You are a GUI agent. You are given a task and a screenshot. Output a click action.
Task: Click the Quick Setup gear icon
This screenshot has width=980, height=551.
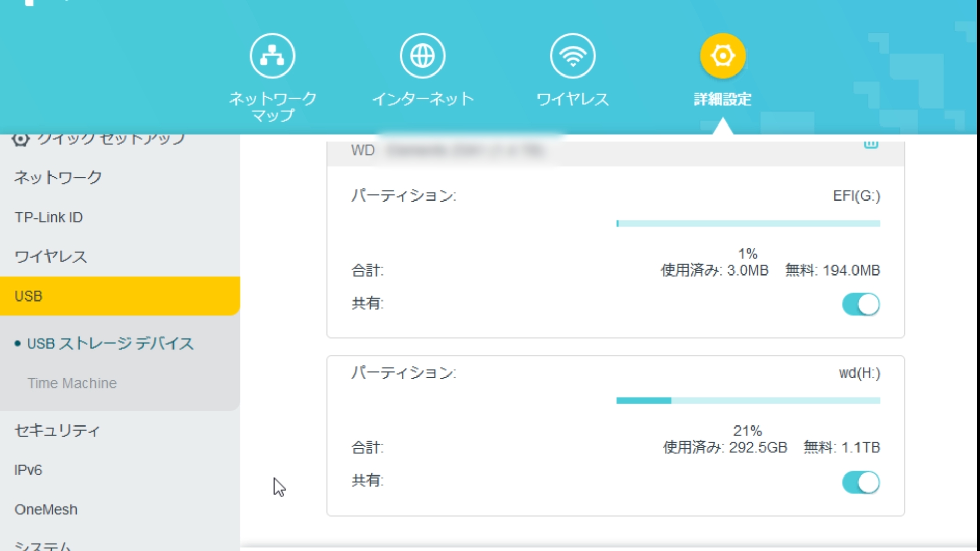[20, 139]
